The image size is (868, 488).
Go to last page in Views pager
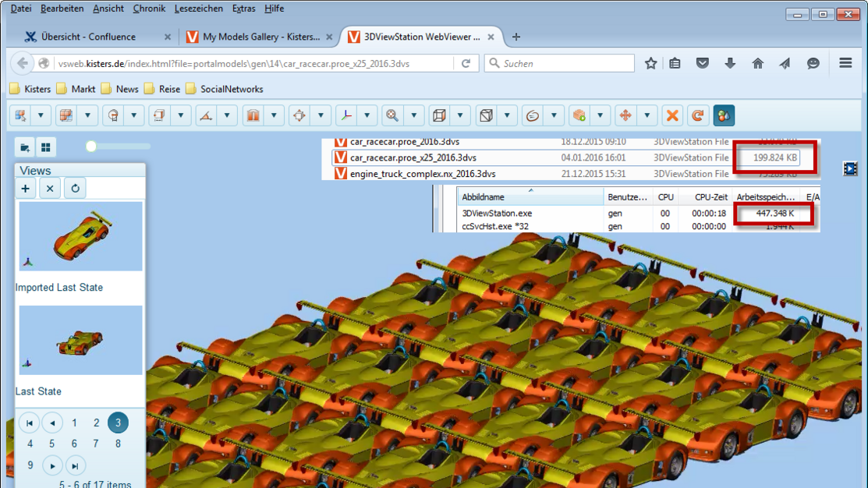click(x=76, y=466)
